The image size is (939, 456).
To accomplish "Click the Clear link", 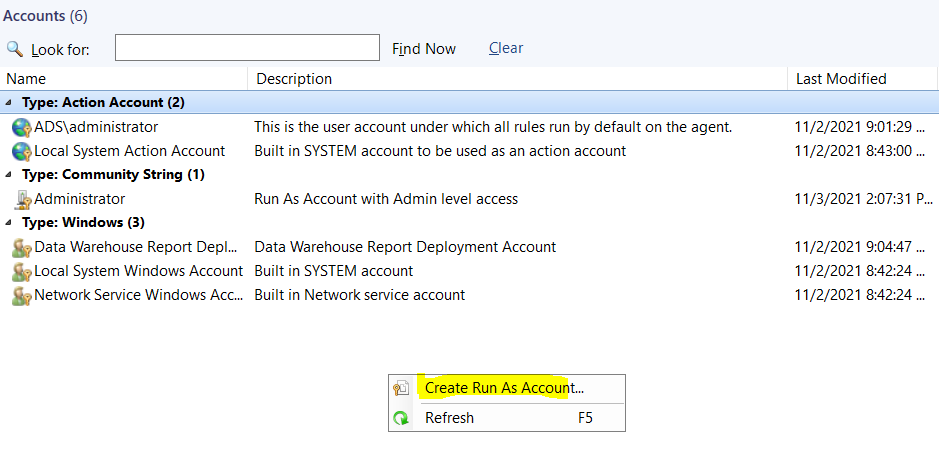I will tap(506, 48).
